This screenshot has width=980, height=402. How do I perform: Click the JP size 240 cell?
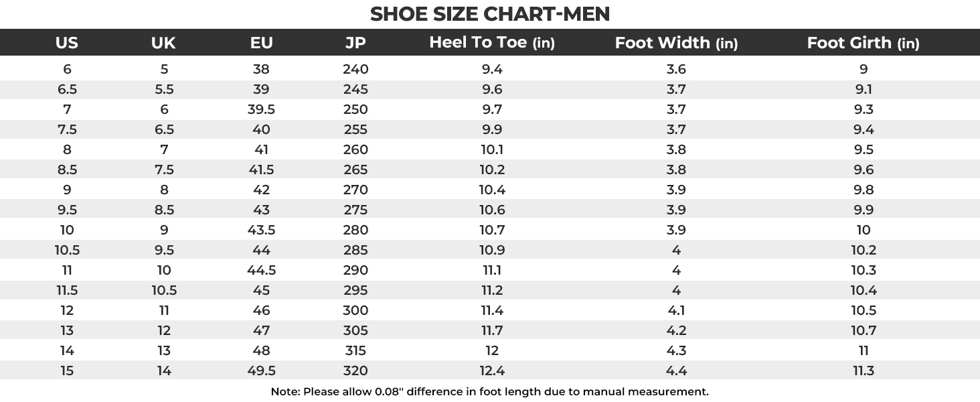(355, 69)
